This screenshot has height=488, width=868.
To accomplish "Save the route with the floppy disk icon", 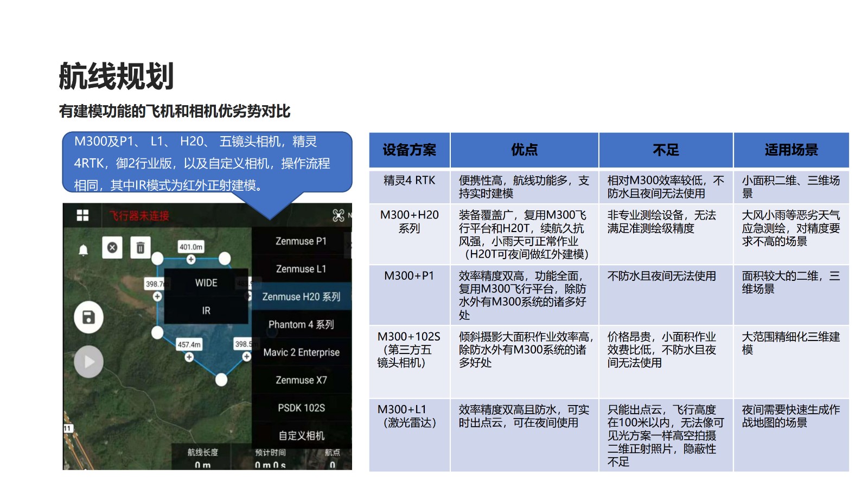I will (x=88, y=317).
